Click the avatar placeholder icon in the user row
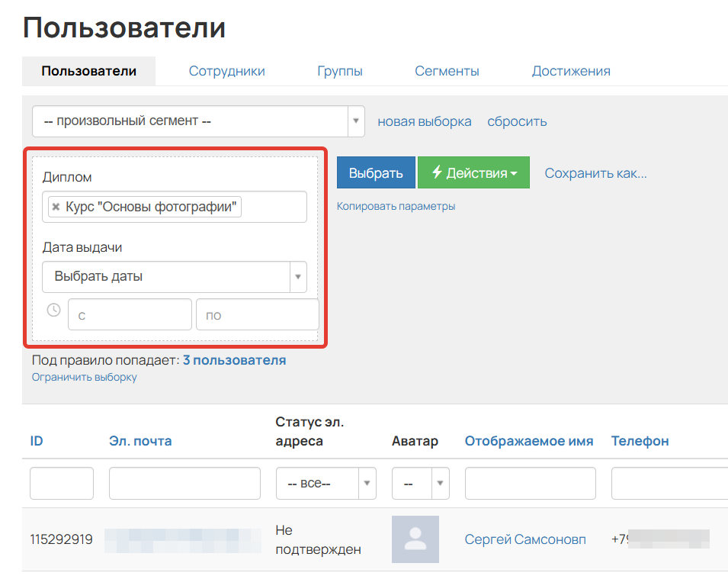 pos(415,539)
